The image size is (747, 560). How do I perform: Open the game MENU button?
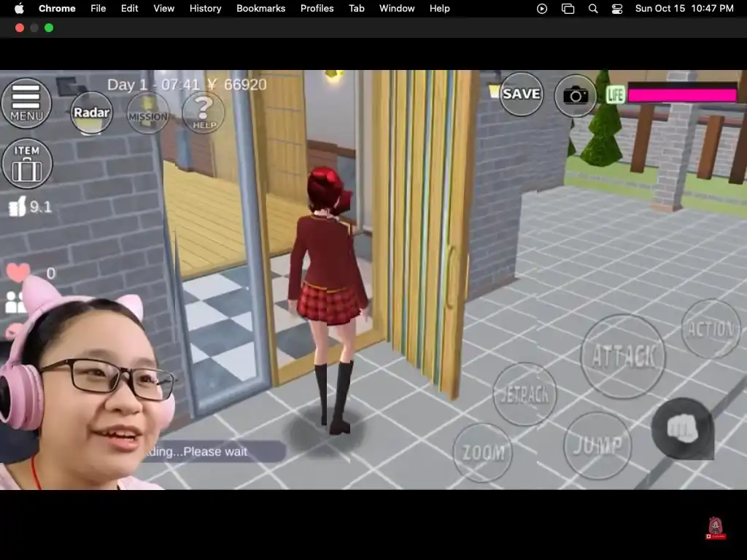(x=26, y=104)
